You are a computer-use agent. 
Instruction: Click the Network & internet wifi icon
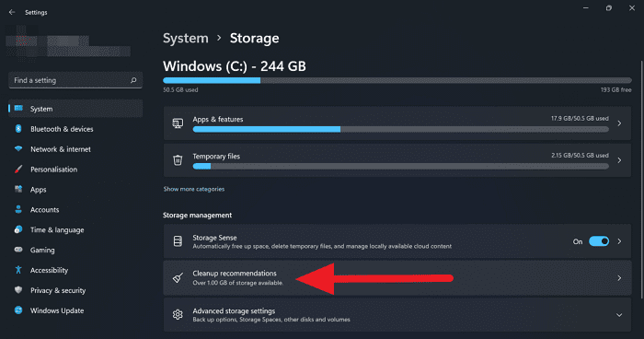click(x=18, y=149)
